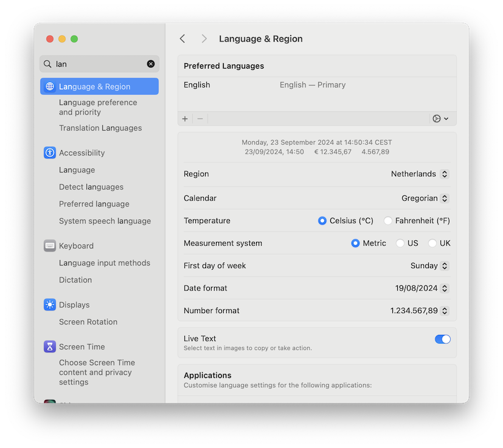Open Screen Rotation search result
503x448 pixels.
point(88,322)
